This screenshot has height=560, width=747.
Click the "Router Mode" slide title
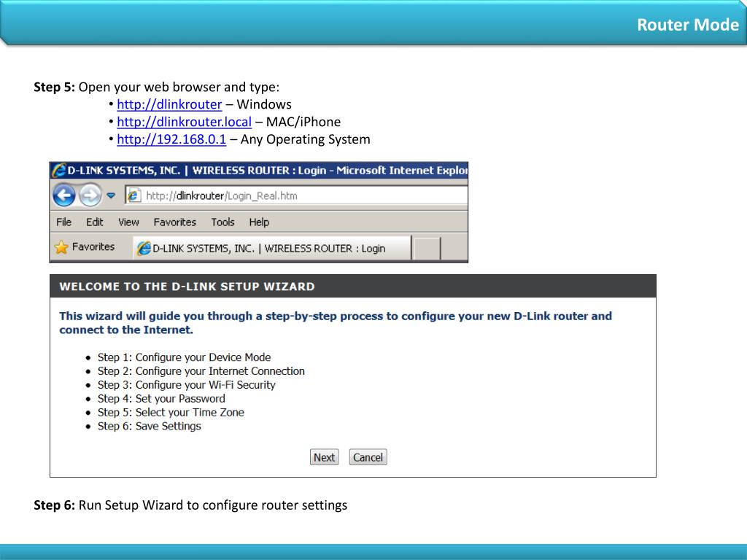click(687, 25)
